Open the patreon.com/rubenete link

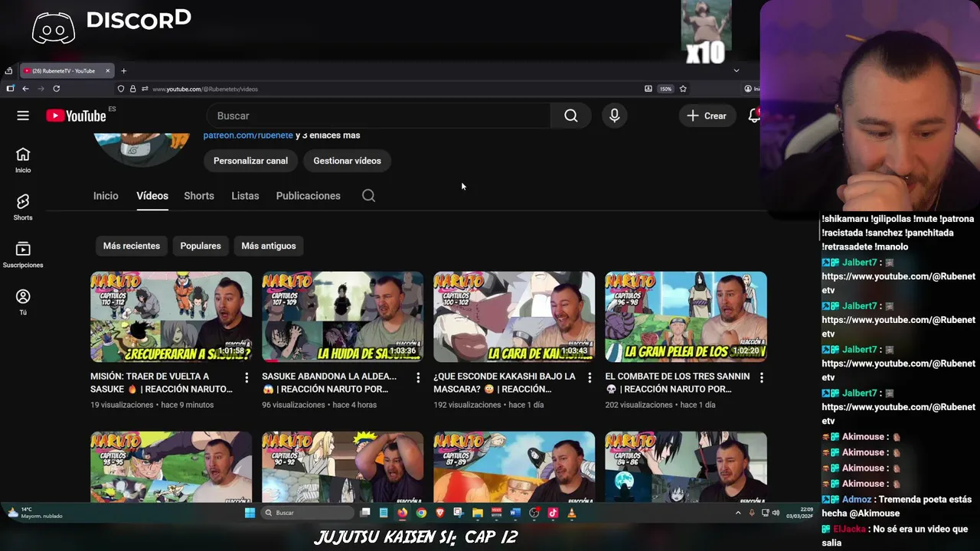(x=248, y=135)
